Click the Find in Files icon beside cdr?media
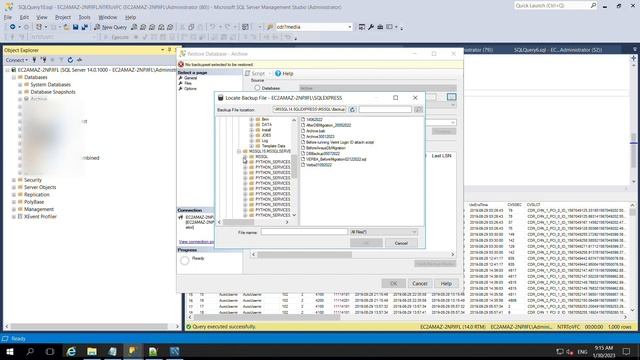The image size is (640, 360). tap(270, 27)
